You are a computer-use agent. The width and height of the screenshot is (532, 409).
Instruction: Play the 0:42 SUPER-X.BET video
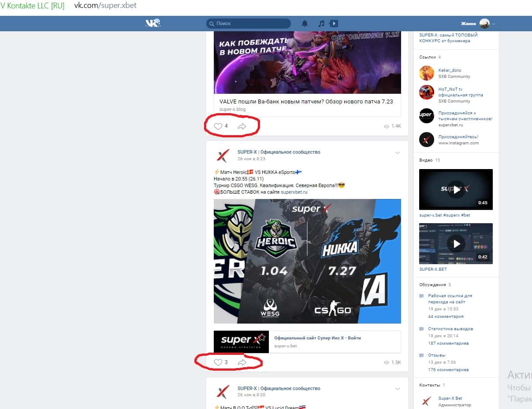click(x=456, y=243)
